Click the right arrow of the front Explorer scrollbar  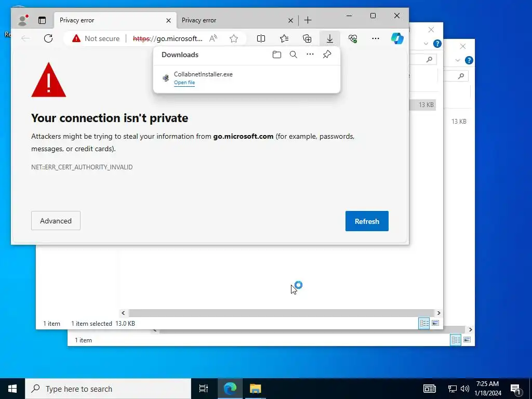pyautogui.click(x=438, y=313)
